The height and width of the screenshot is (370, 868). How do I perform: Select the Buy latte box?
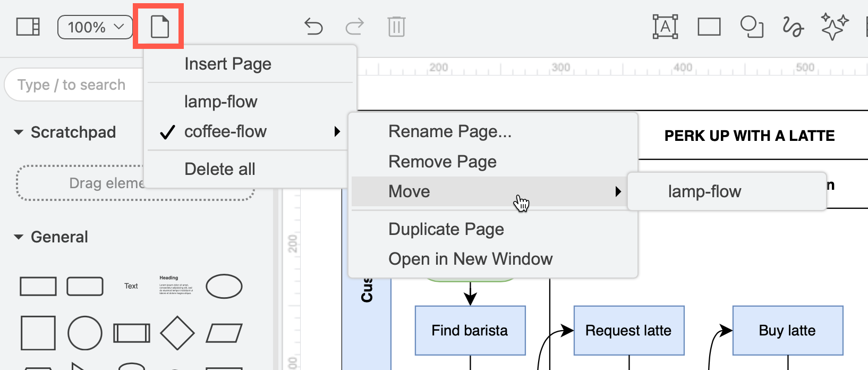tap(788, 330)
